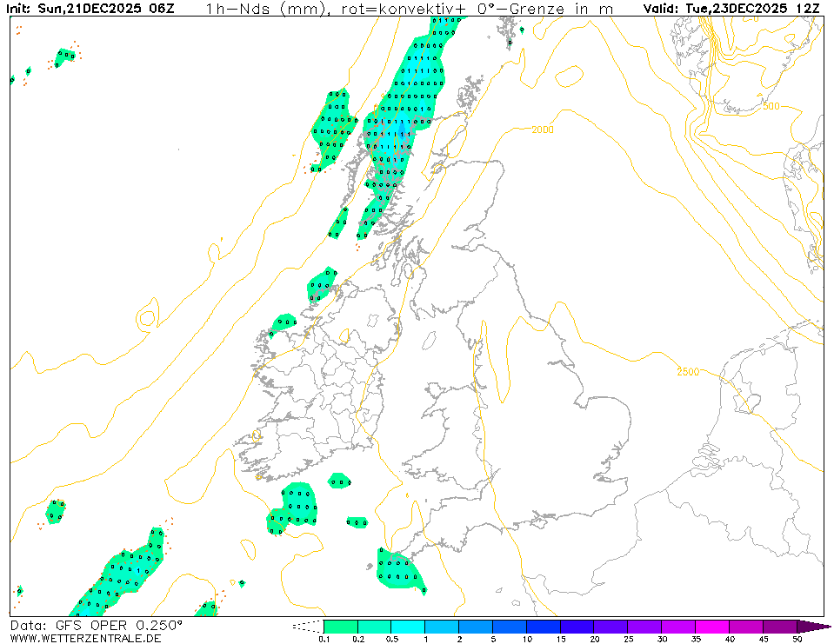Click the 50 value under the legend
Viewport: 834px width, 644px height.
point(797,639)
